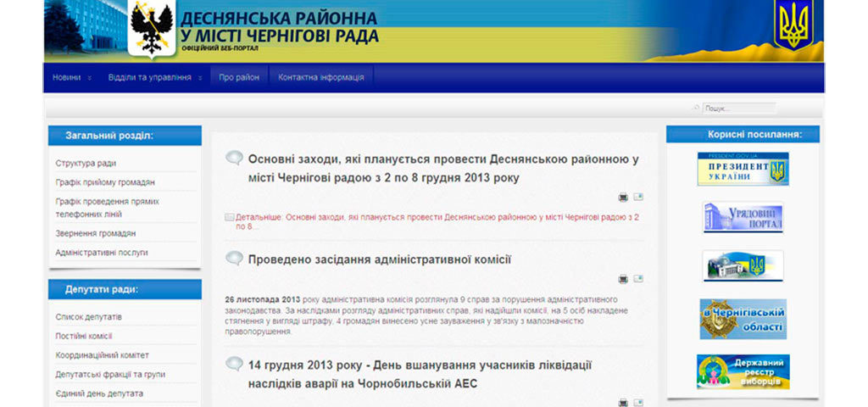This screenshot has width=868, height=407.
Task: Expand the Новини menu dropdown arrow
Action: [90, 78]
